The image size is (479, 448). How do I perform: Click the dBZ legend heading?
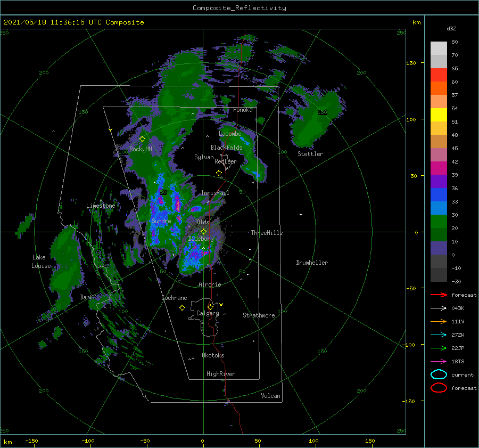pos(451,28)
